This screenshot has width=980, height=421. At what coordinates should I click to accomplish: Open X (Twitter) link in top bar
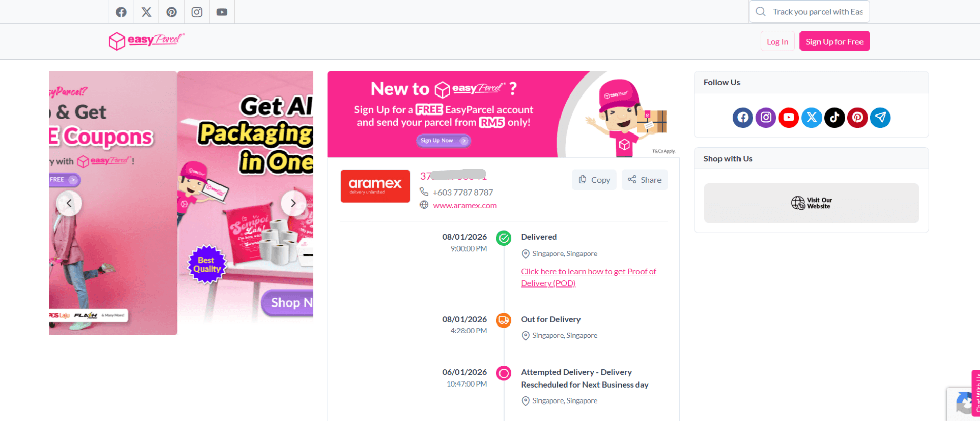click(x=146, y=12)
